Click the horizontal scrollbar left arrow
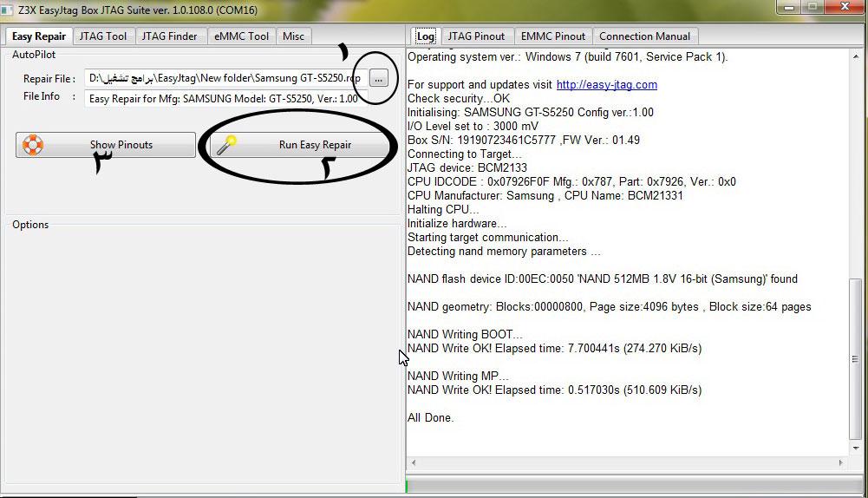The height and width of the screenshot is (498, 868). [414, 462]
